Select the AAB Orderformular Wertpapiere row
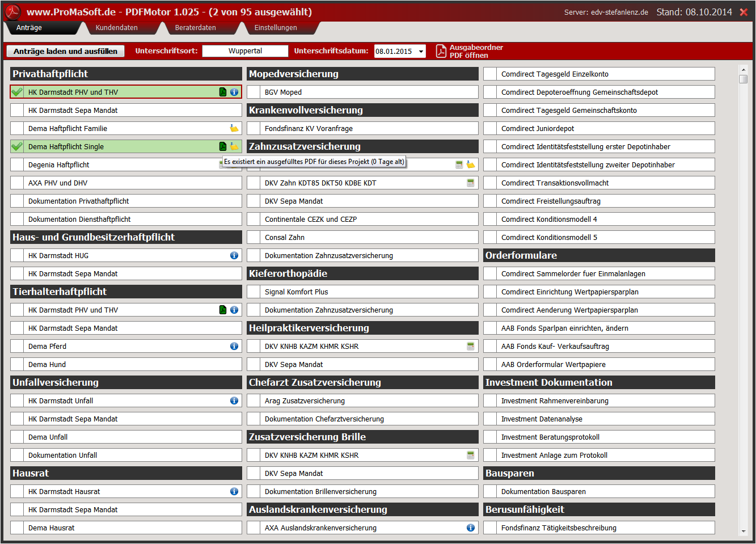This screenshot has width=756, height=544. click(599, 364)
